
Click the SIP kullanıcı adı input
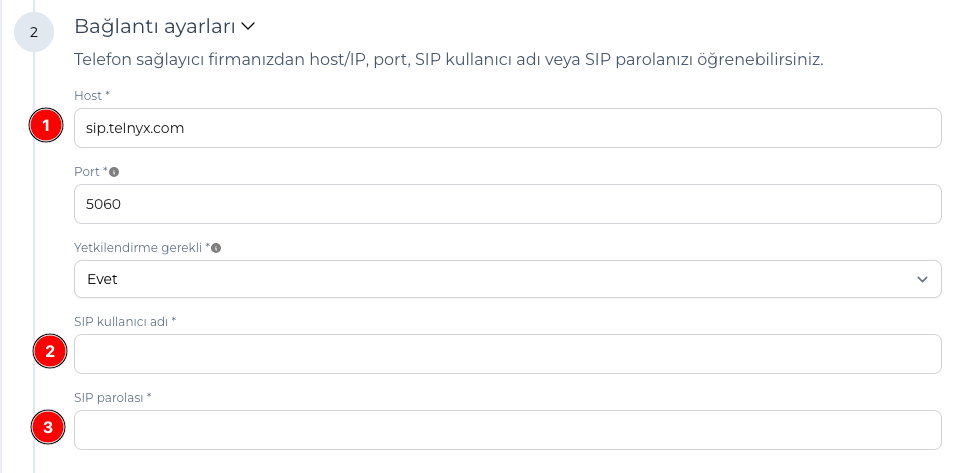point(508,354)
